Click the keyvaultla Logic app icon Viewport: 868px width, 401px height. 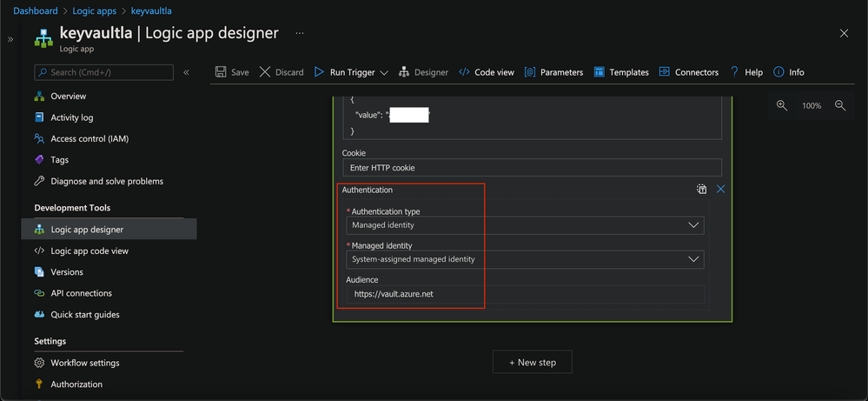[43, 37]
